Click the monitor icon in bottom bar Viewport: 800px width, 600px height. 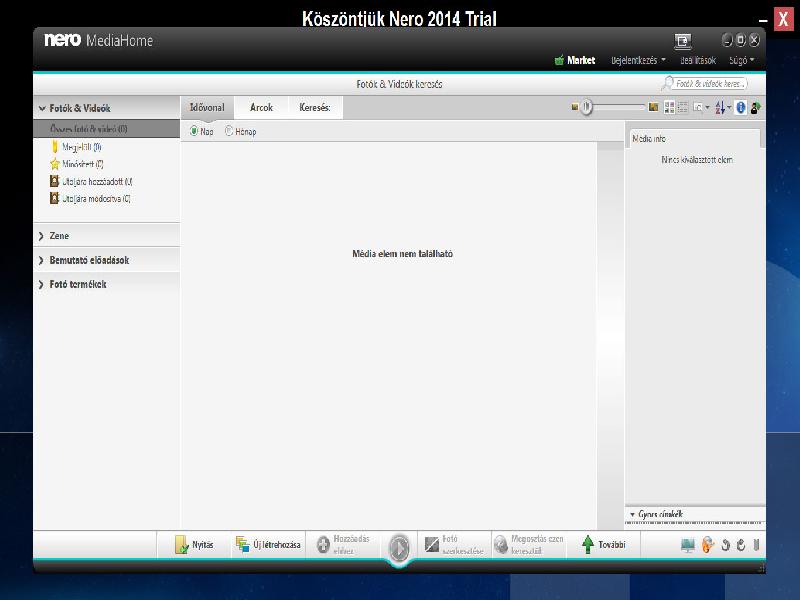click(688, 545)
